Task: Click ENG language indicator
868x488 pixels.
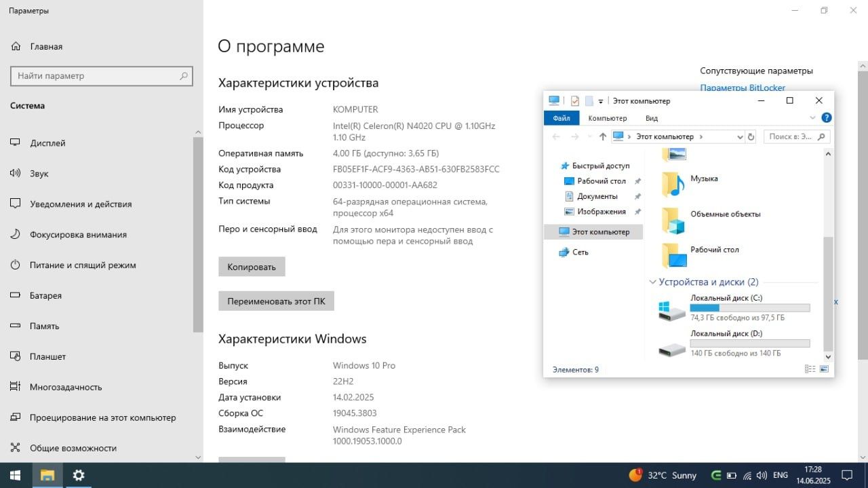Action: coord(781,475)
